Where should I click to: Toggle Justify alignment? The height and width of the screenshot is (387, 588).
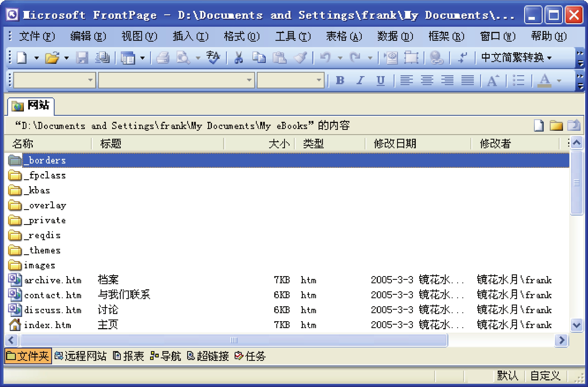click(468, 80)
